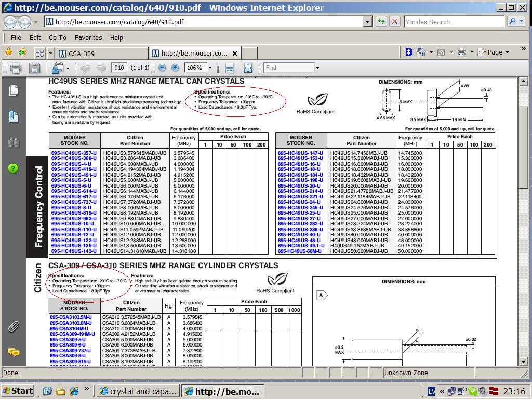The width and height of the screenshot is (532, 399).
Task: Switch to the CSA-309 tab
Action: click(102, 54)
